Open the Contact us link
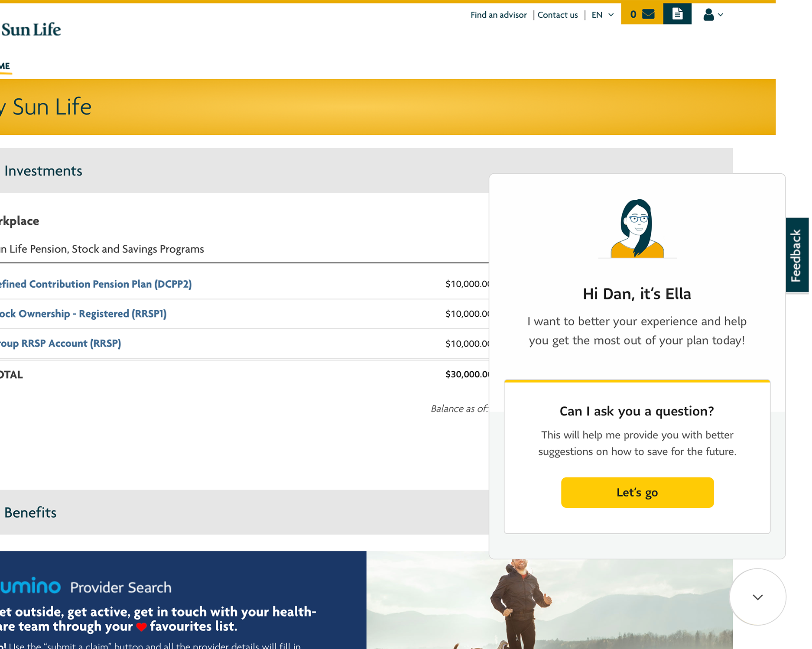This screenshot has width=812, height=649. (558, 15)
